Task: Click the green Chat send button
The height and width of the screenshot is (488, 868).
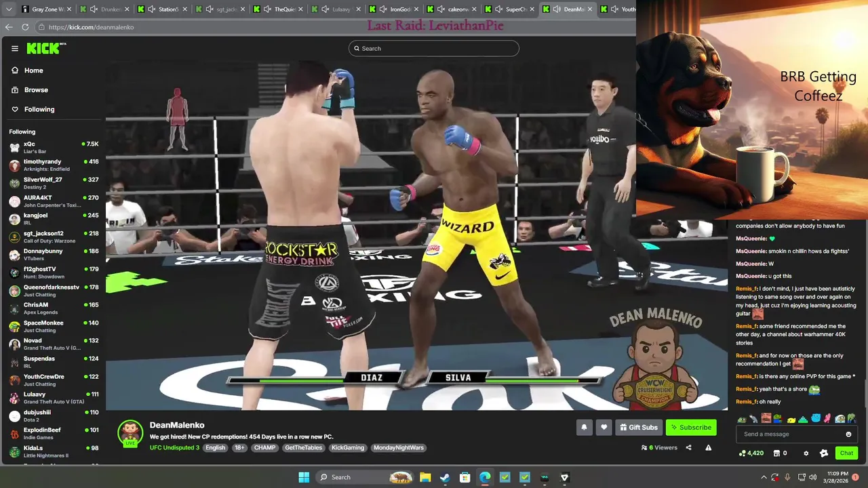Action: click(846, 453)
